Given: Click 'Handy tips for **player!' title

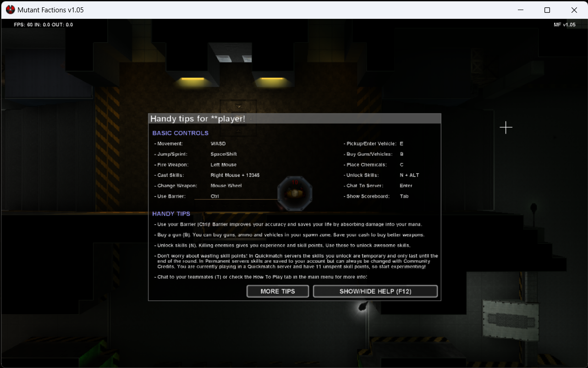Looking at the screenshot, I should [x=198, y=119].
